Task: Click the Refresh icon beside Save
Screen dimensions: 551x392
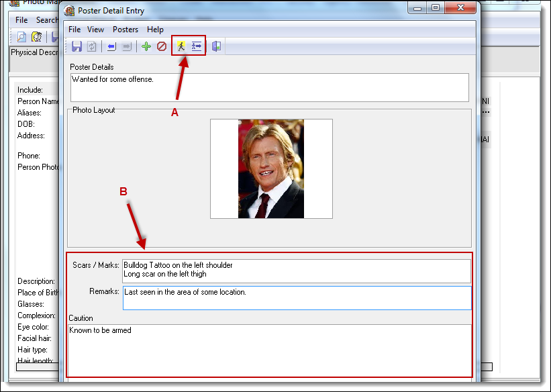Action: (92, 46)
